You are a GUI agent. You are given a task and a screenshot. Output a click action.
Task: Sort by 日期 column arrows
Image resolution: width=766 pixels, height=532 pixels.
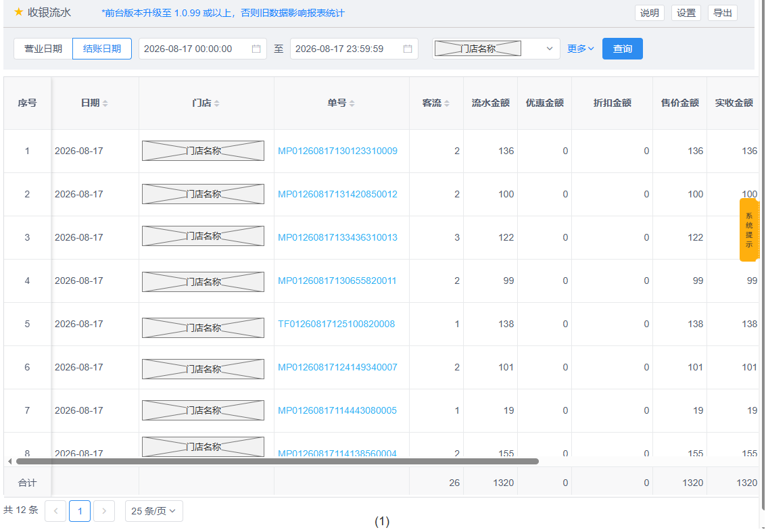[x=105, y=103]
